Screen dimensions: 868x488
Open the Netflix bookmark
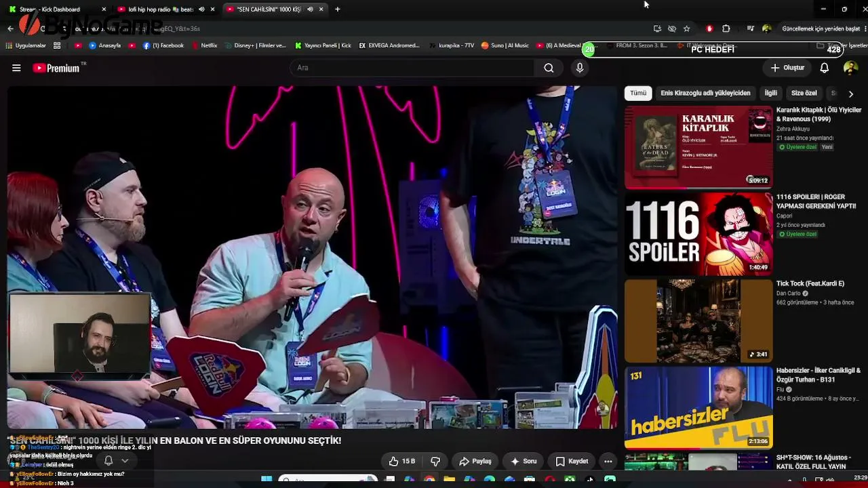pyautogui.click(x=204, y=45)
